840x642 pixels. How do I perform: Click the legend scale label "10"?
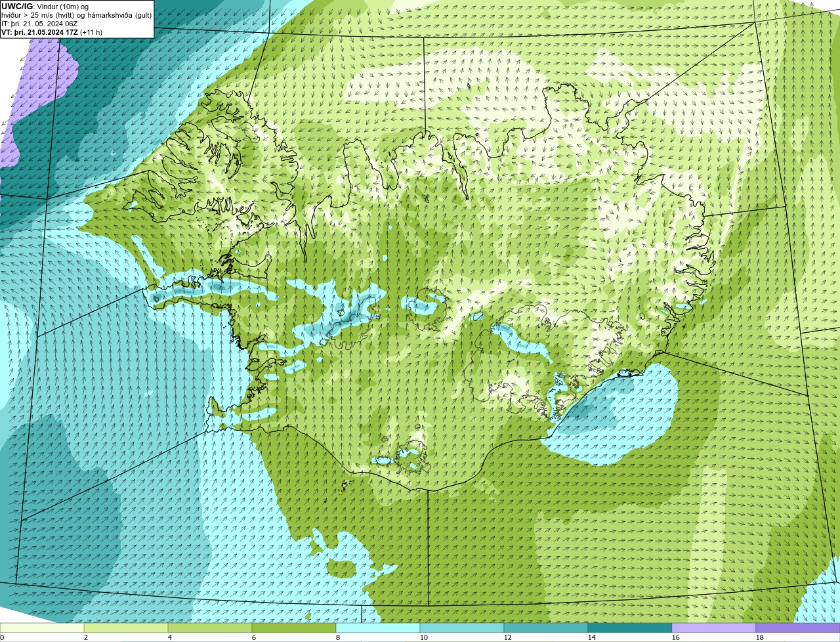pos(424,637)
